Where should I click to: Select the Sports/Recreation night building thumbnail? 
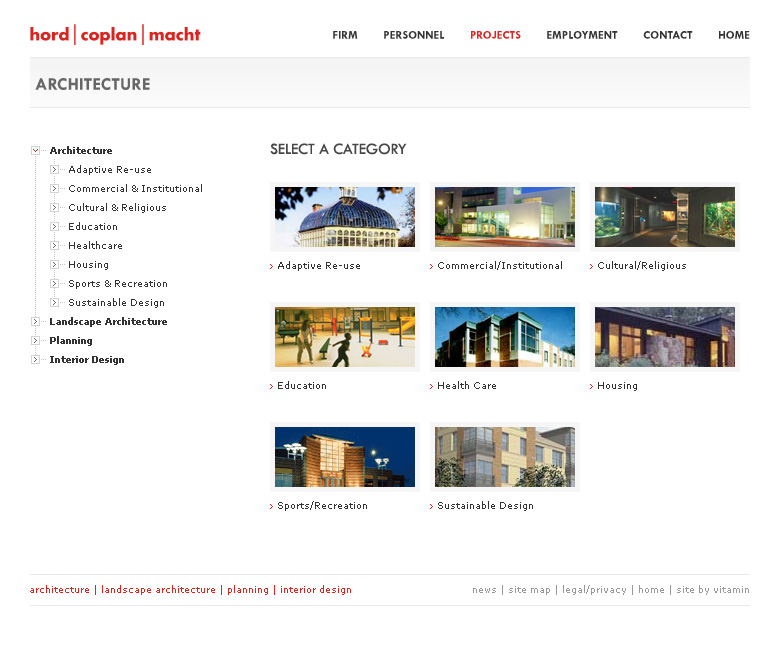[x=345, y=457]
